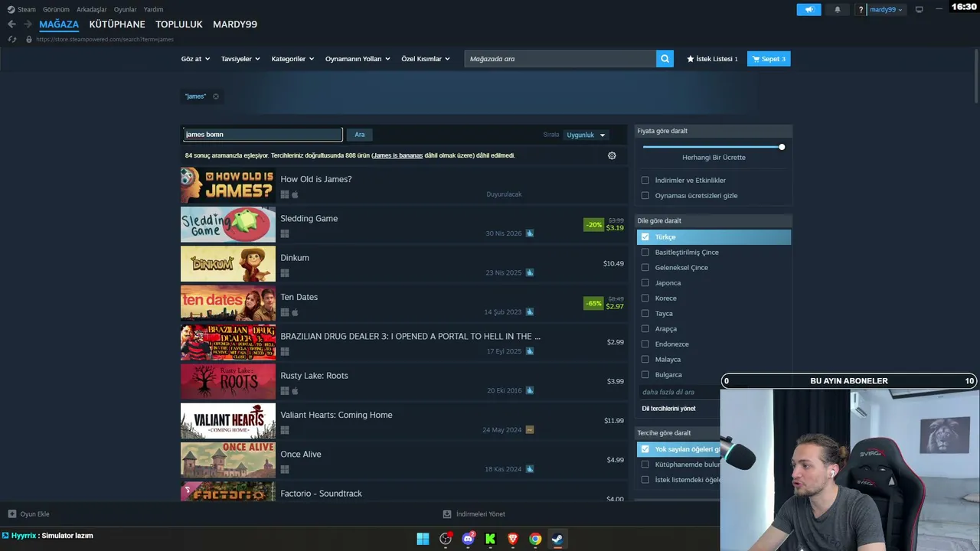Enable the Arapça language filter
The width and height of the screenshot is (980, 551).
click(x=645, y=329)
